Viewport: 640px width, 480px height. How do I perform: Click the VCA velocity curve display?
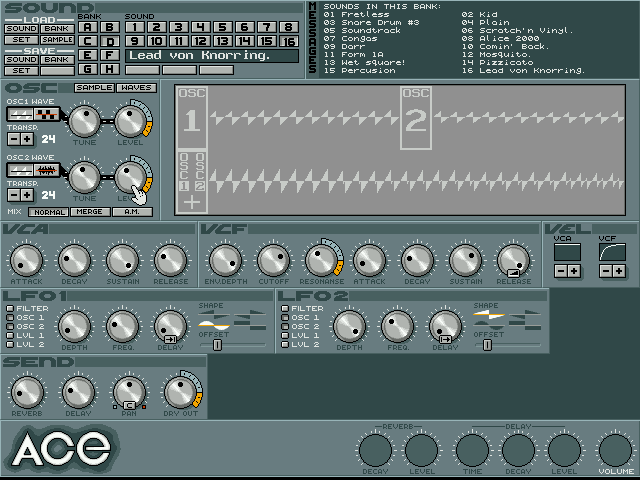[566, 253]
